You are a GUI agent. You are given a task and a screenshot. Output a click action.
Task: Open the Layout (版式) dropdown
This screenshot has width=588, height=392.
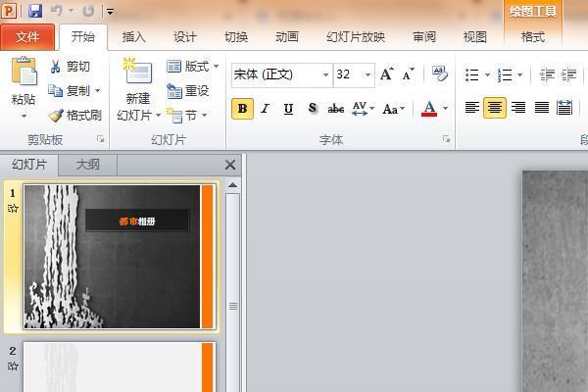[x=193, y=67]
